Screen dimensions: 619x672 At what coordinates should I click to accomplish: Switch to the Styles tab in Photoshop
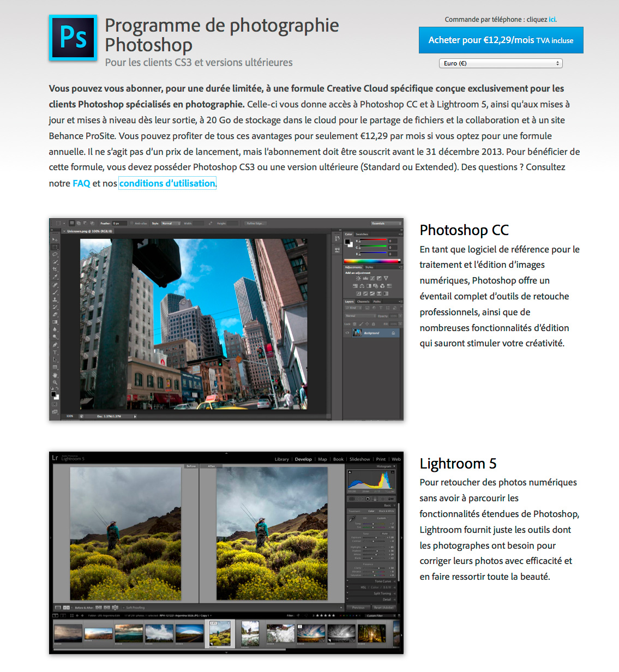[369, 267]
